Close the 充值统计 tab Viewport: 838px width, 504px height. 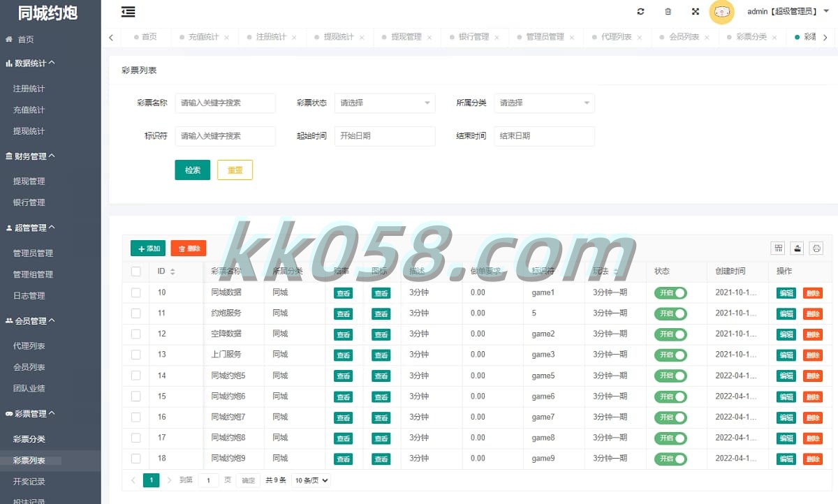[227, 37]
